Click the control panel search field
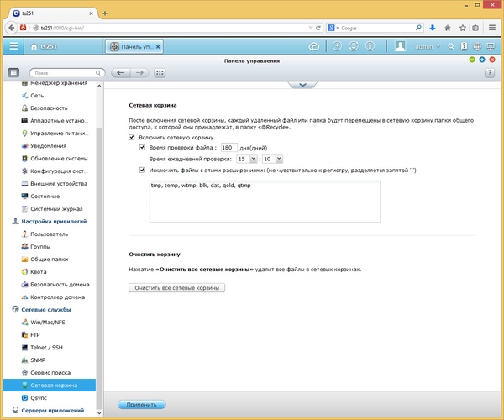Image resolution: width=504 pixels, height=420 pixels. 67,73
